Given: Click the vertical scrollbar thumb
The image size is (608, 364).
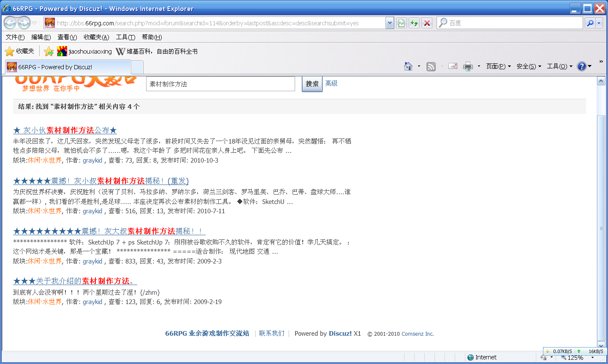Looking at the screenshot, I should coord(601,228).
